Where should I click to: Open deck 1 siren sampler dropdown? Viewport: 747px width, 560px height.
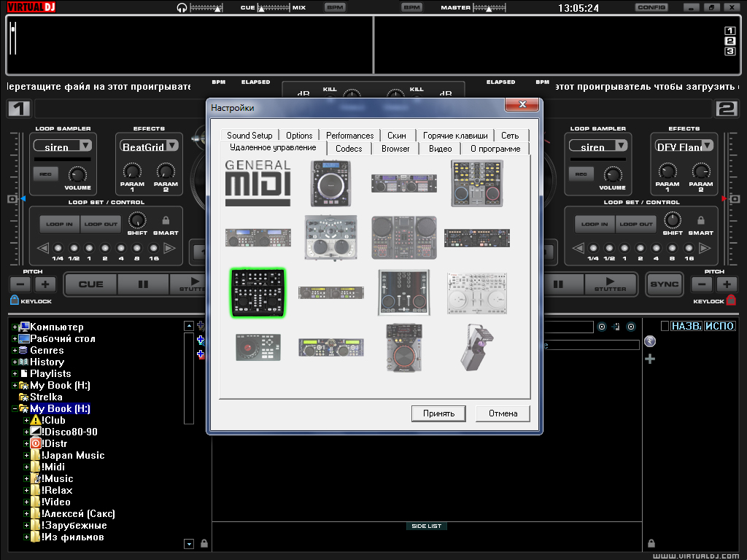(86, 145)
